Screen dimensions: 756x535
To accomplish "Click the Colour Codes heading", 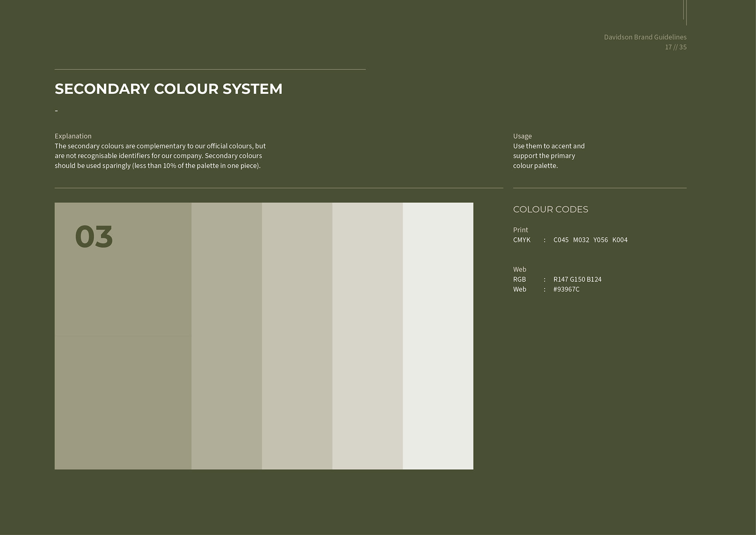I will click(x=550, y=210).
